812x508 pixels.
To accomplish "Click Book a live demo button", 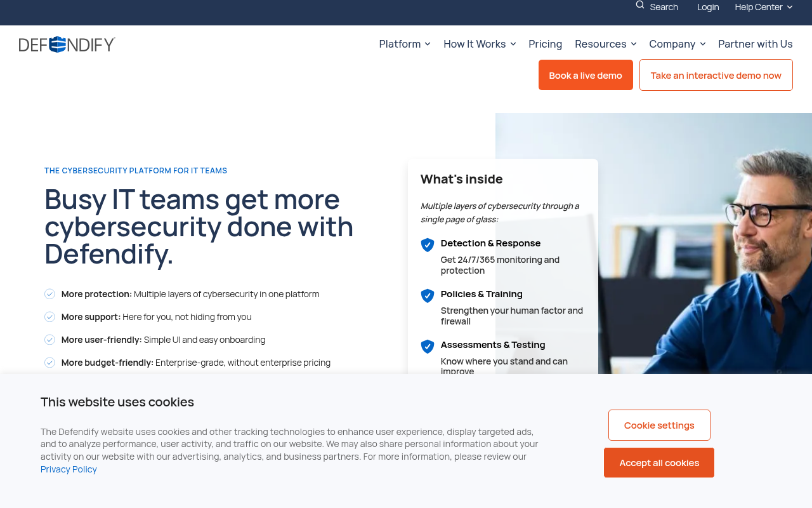I will point(586,75).
